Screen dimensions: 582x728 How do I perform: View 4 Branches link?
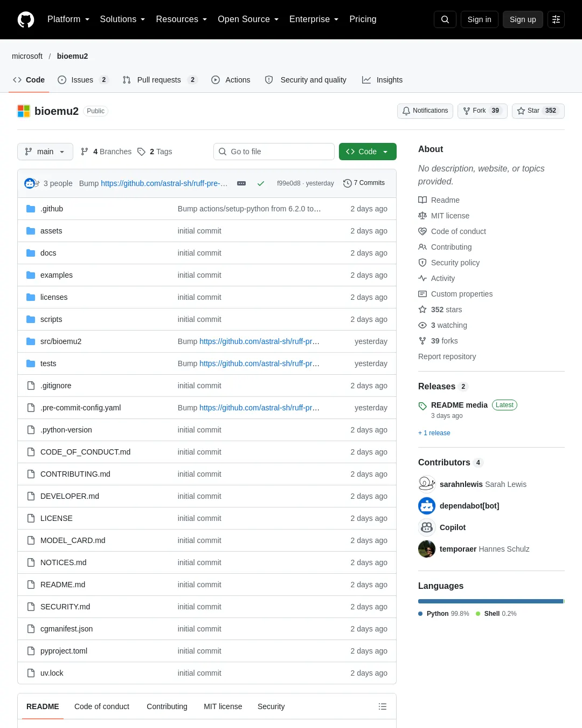click(x=106, y=152)
